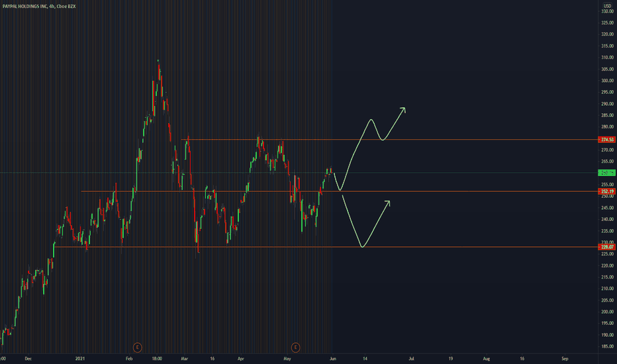Click the Aug label on time axis
The image size is (617, 364).
click(487, 359)
